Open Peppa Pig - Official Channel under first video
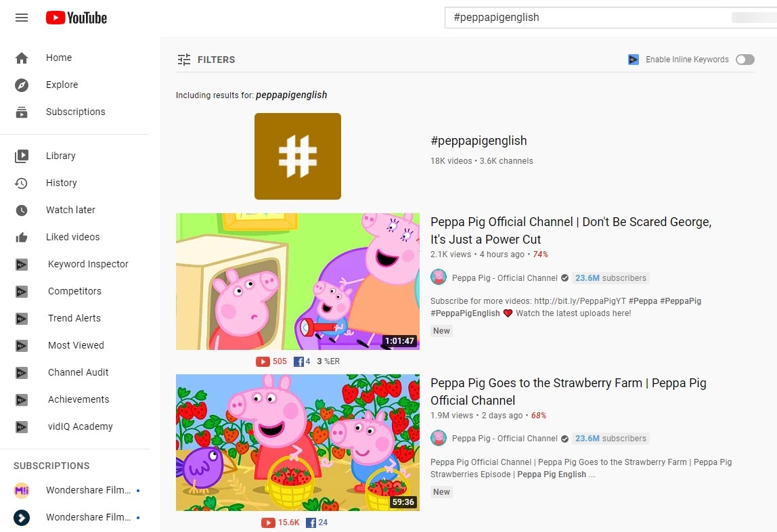This screenshot has width=777, height=532. [x=504, y=278]
